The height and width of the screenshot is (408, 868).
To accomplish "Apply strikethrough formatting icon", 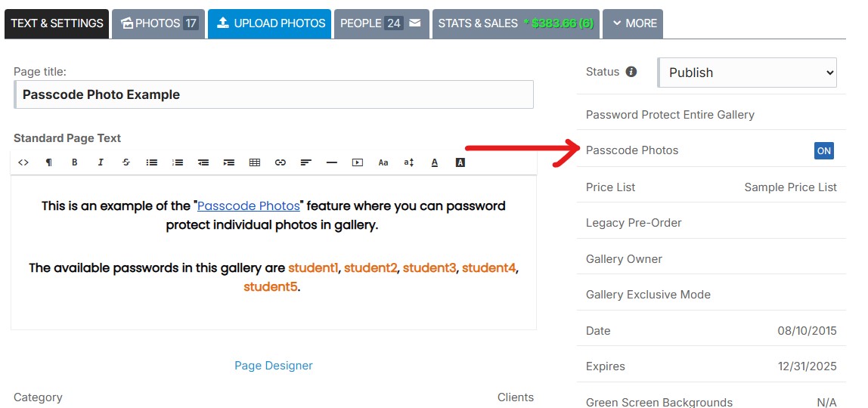I will (x=126, y=162).
